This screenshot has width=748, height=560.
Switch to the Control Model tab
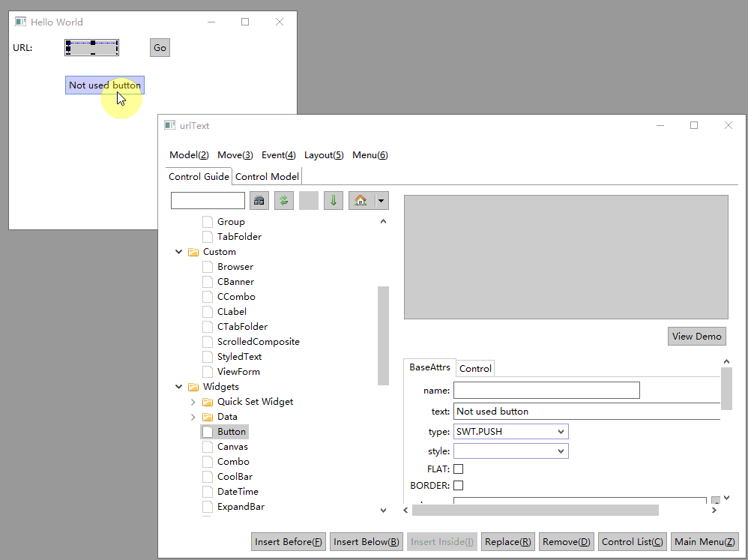point(267,177)
